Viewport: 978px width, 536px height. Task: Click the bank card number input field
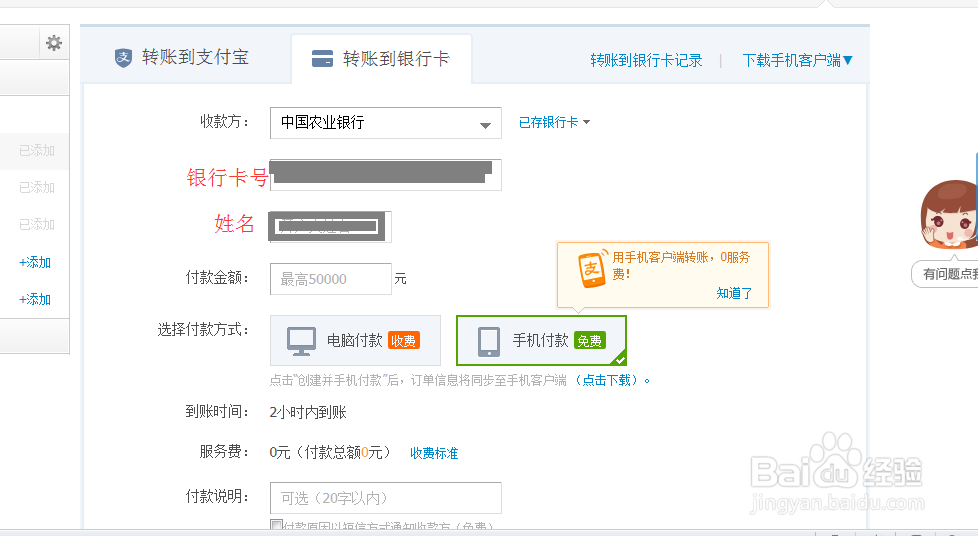pos(385,175)
